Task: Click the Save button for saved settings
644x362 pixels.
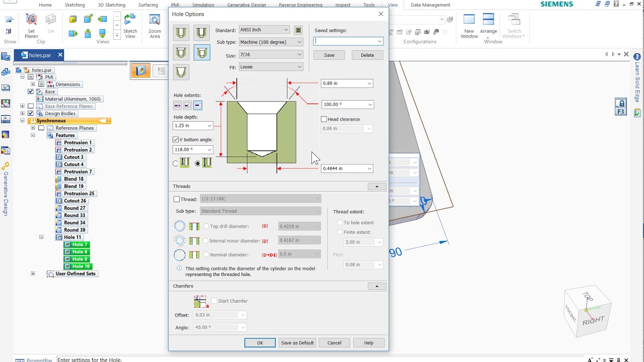Action: click(329, 55)
